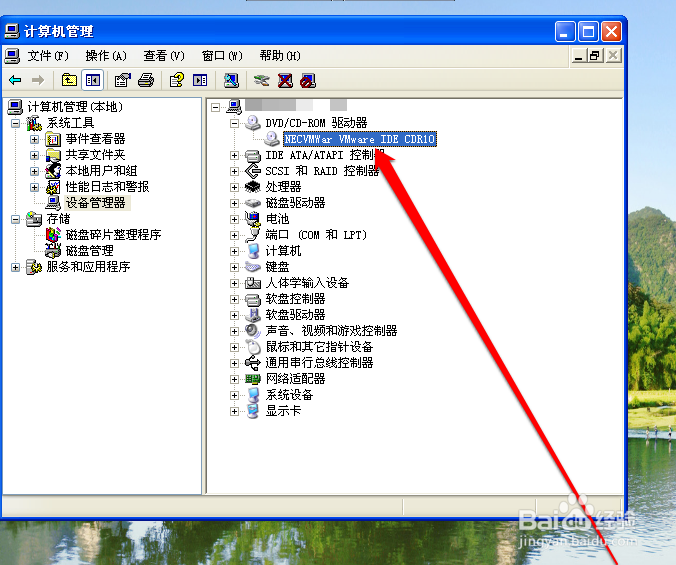Expand the 共享文件夹 node
This screenshot has width=676, height=565.
[34, 155]
